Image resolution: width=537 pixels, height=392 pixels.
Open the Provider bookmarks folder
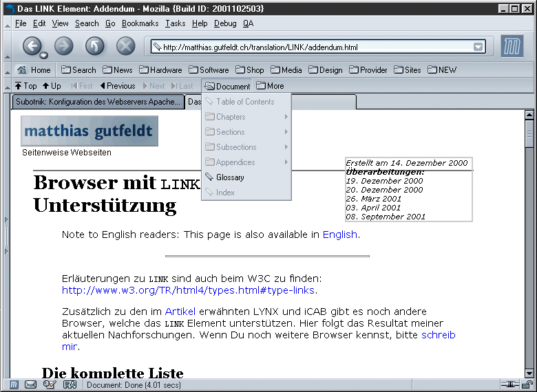pos(368,70)
